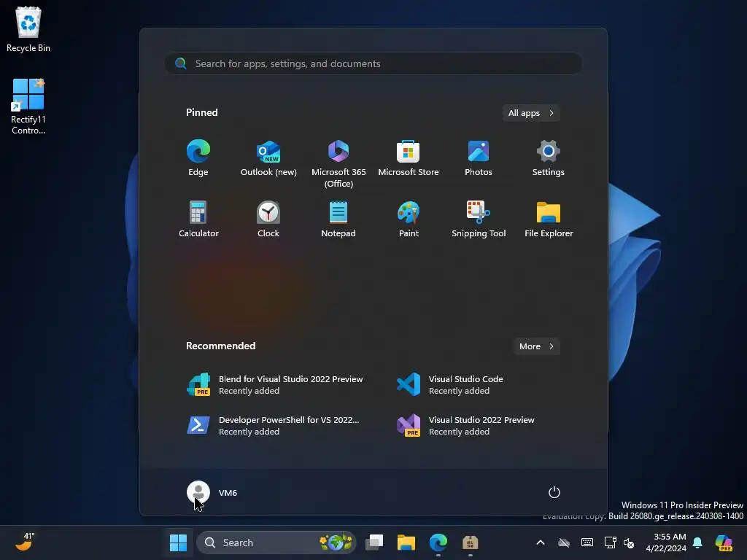
Task: Click the Start button on taskbar
Action: (178, 542)
